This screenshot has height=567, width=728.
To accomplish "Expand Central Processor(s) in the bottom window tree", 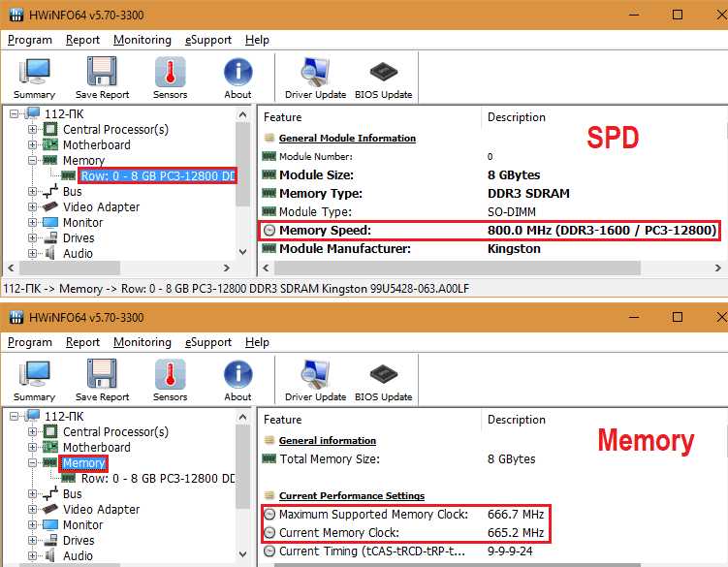I will [x=32, y=431].
